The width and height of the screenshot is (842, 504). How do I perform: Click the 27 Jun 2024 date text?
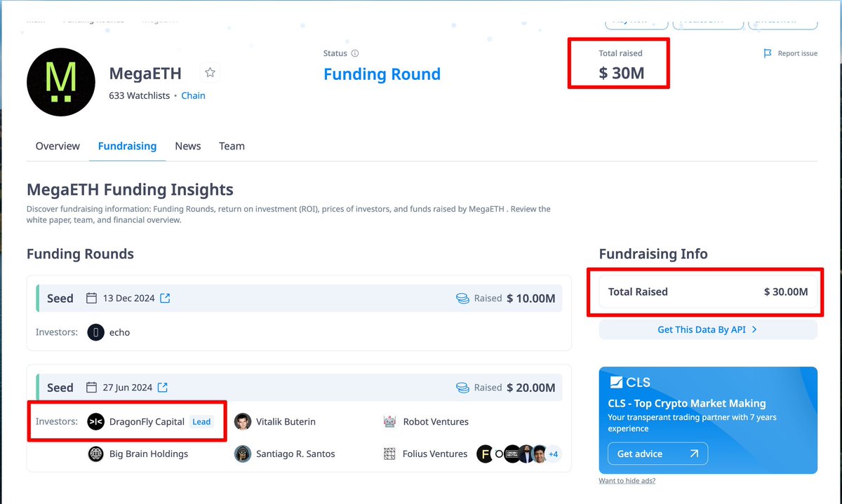point(127,387)
